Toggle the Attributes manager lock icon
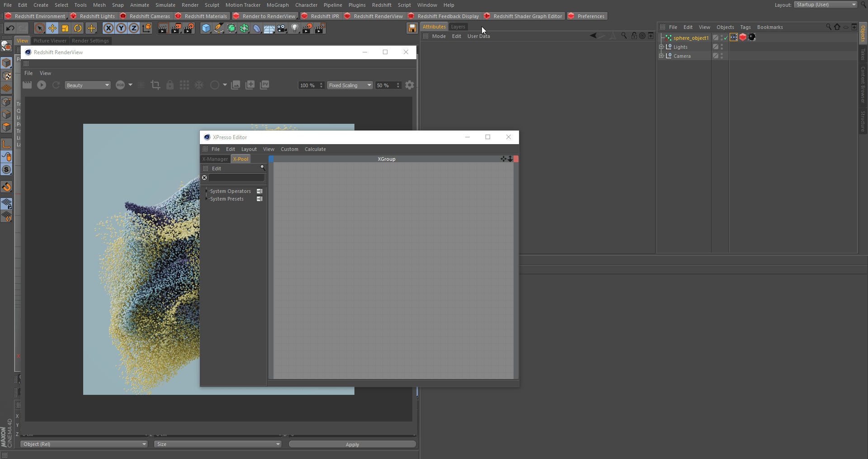 pos(634,36)
